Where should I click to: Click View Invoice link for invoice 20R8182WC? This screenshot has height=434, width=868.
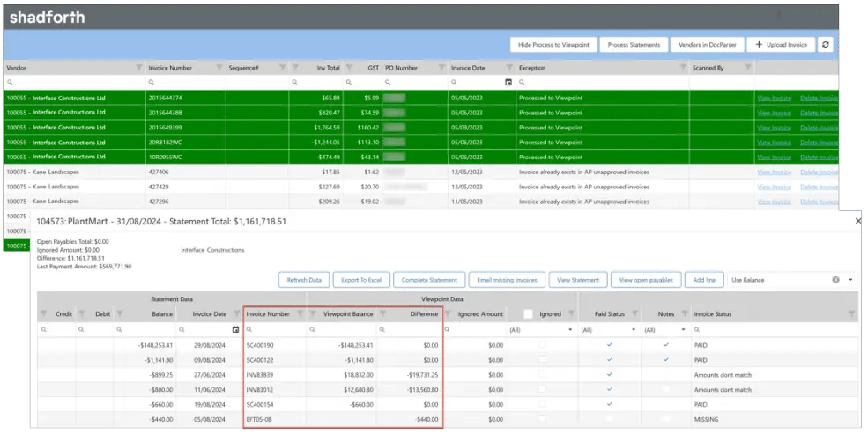point(774,142)
